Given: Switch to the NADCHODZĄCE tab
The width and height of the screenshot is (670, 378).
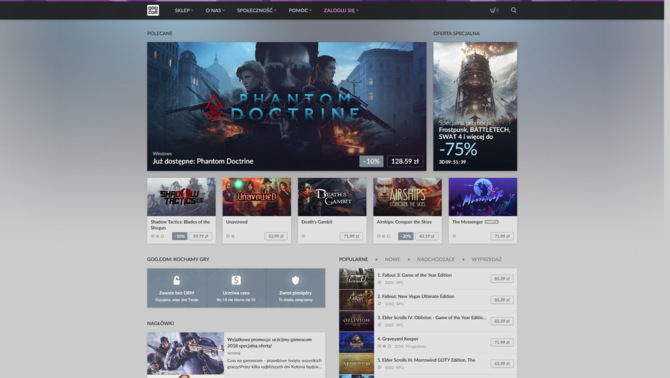Looking at the screenshot, I should [436, 259].
